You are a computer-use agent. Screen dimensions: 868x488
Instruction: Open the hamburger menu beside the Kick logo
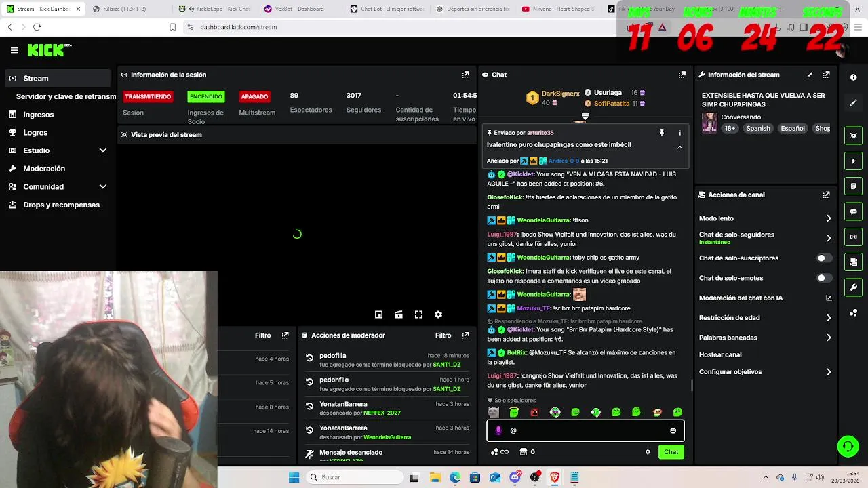pyautogui.click(x=14, y=50)
